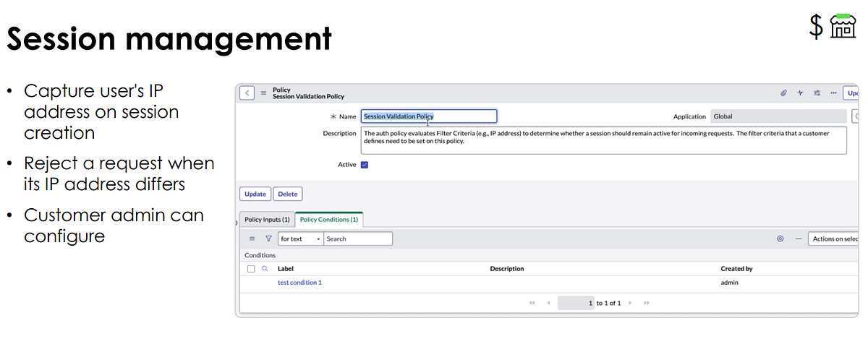Click the Update button below Active
868x339 pixels.
pyautogui.click(x=255, y=194)
